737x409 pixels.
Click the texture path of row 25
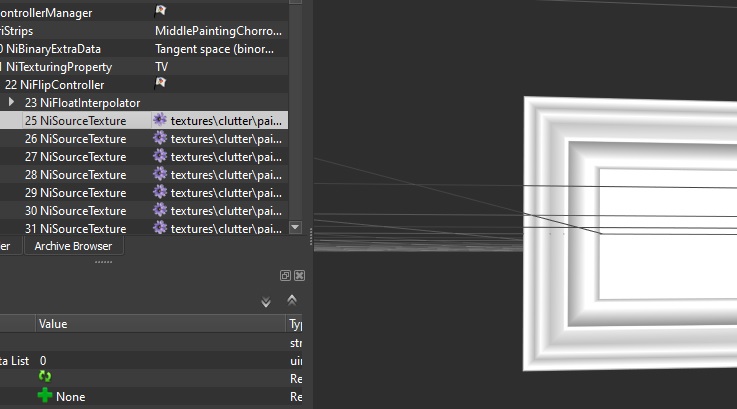click(x=226, y=121)
